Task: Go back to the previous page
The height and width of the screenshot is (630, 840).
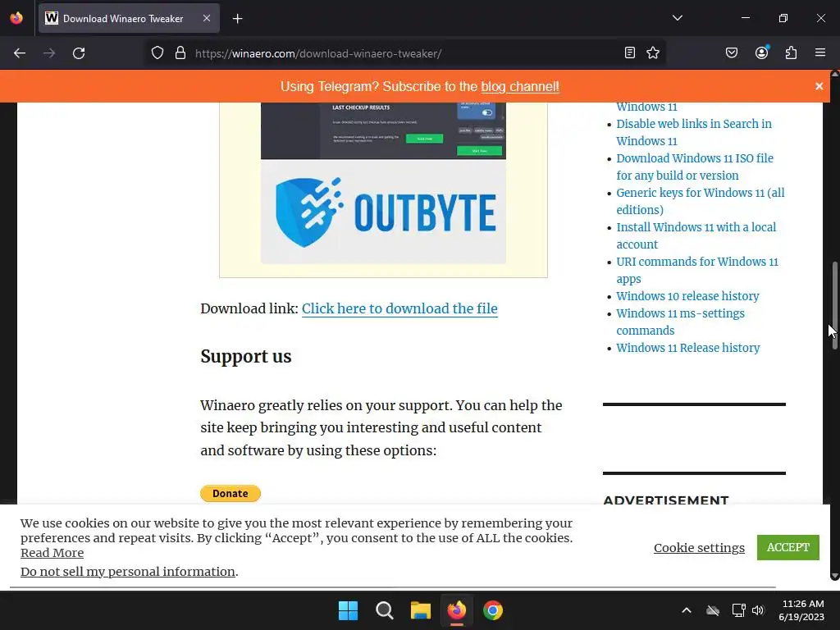Action: [x=20, y=53]
